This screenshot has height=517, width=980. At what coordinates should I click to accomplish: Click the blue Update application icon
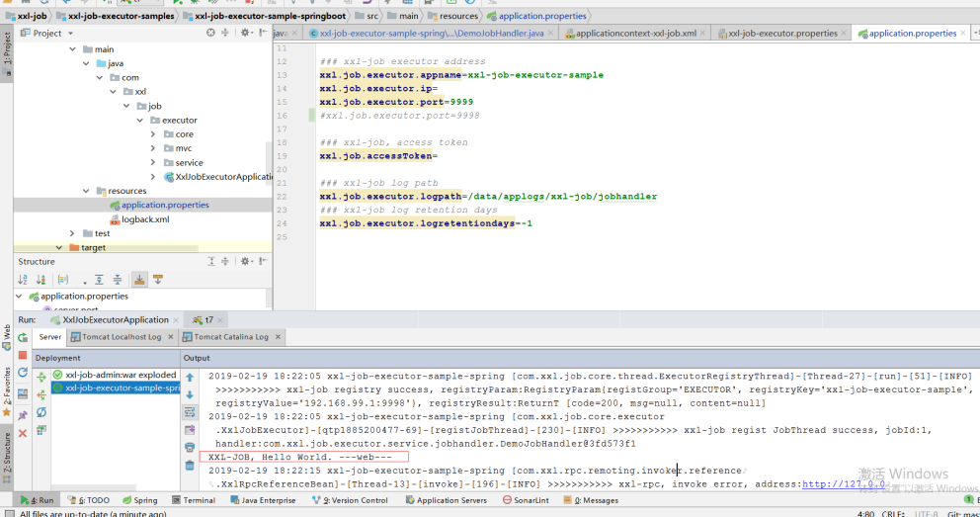pos(23,373)
